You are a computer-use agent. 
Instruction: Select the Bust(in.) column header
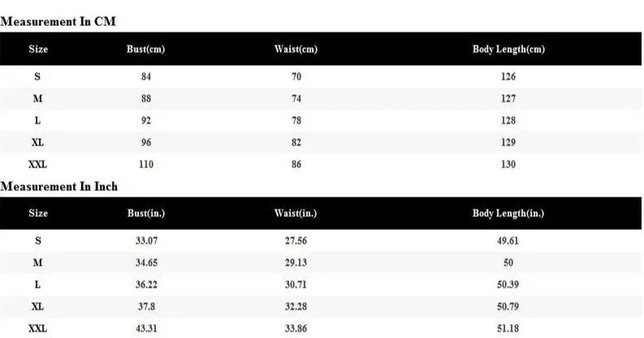tap(146, 214)
